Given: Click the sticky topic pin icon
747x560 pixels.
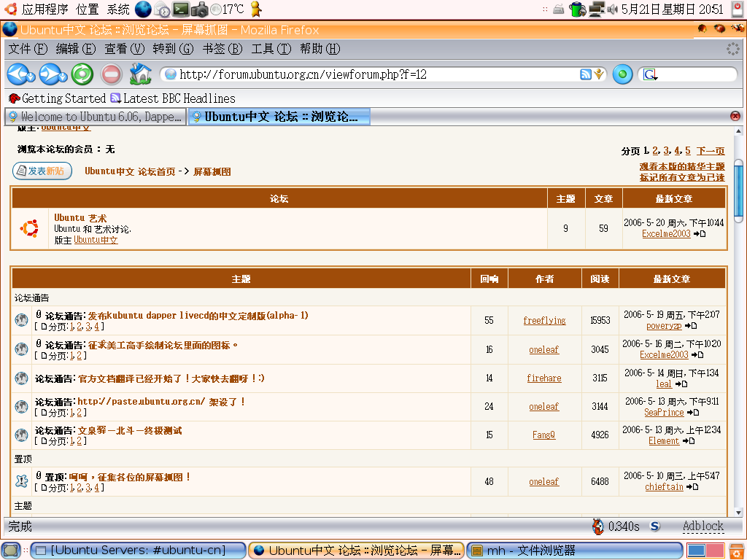Looking at the screenshot, I should point(21,481).
